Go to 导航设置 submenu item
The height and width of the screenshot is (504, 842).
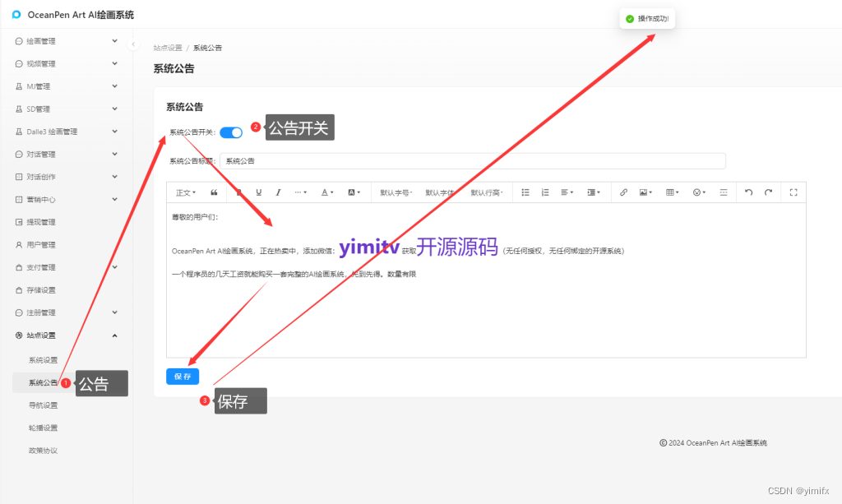43,405
